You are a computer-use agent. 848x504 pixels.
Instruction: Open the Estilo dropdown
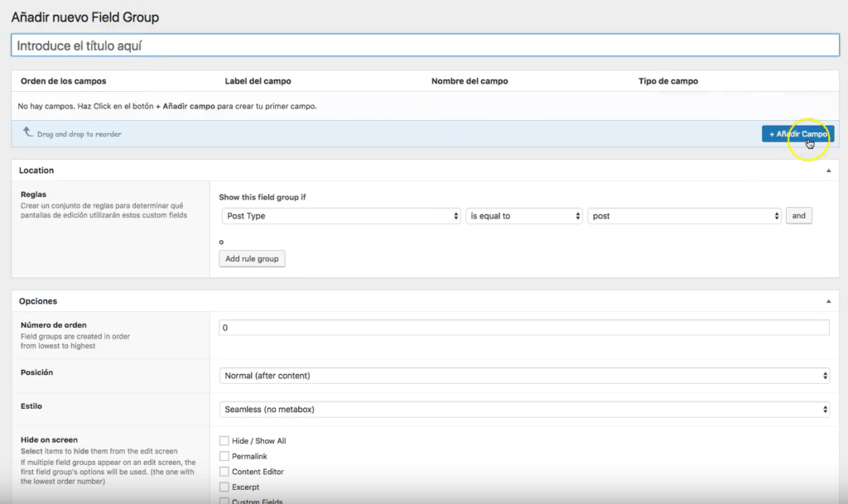[524, 410]
